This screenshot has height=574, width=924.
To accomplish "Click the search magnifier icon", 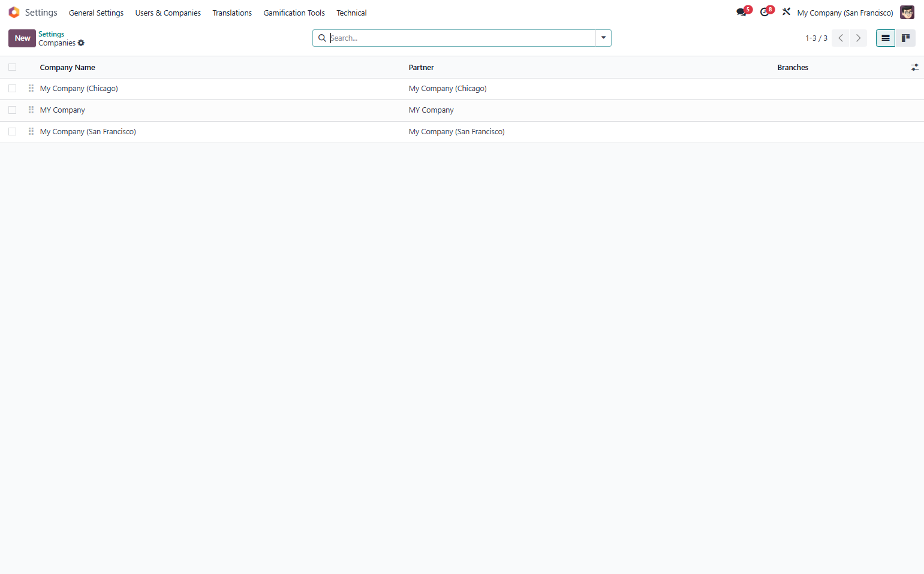I will (x=322, y=38).
